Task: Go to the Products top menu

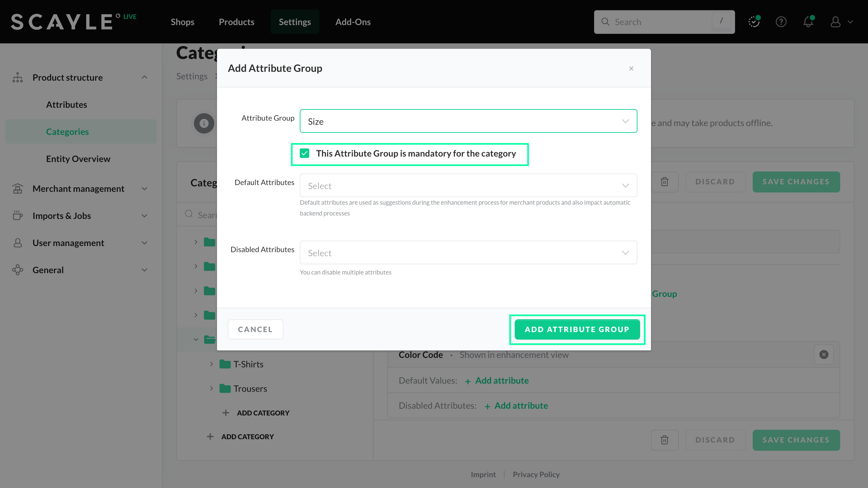Action: tap(236, 22)
